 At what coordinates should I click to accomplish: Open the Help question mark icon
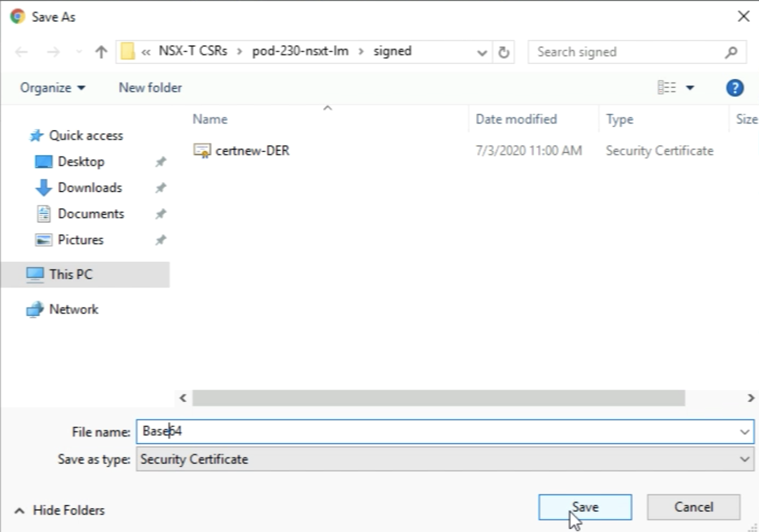tap(734, 88)
